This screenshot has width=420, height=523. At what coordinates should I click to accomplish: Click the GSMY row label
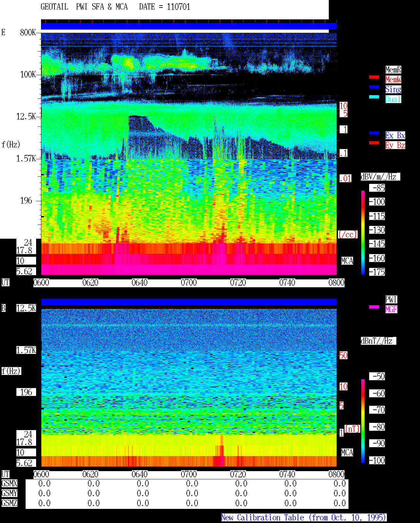(x=9, y=493)
